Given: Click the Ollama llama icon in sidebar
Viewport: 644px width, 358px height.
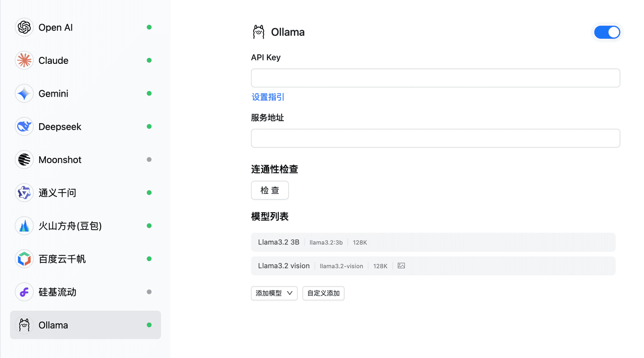Looking at the screenshot, I should tap(24, 325).
